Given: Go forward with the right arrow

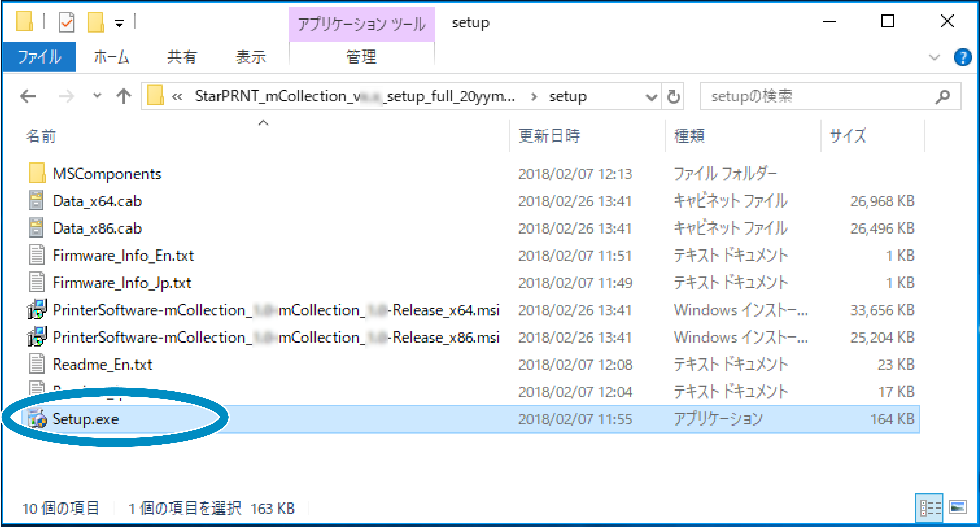Looking at the screenshot, I should coord(67,96).
